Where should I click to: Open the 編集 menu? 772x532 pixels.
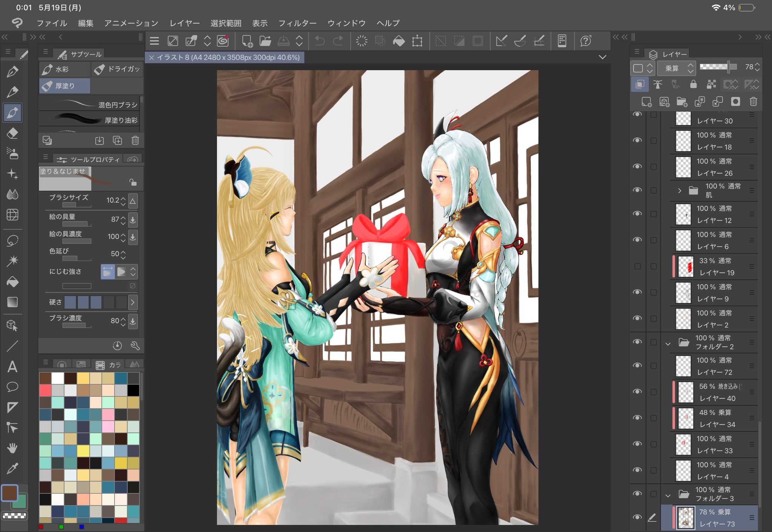click(86, 23)
